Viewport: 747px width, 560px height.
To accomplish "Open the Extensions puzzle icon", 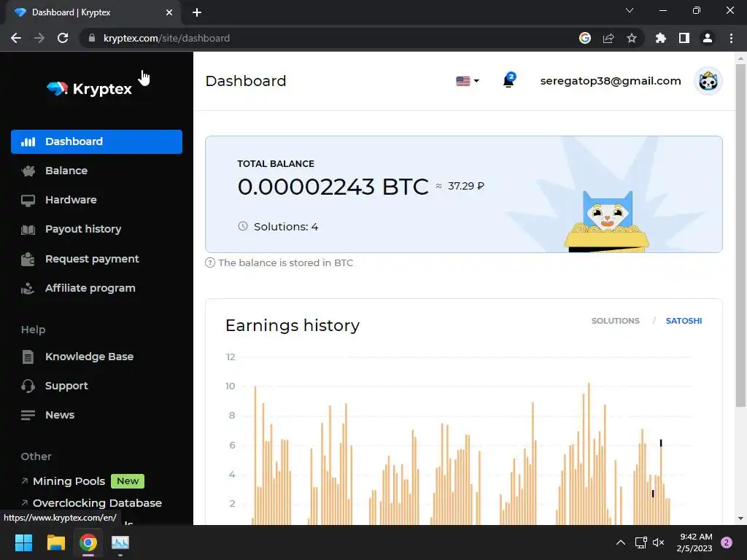I will (661, 38).
